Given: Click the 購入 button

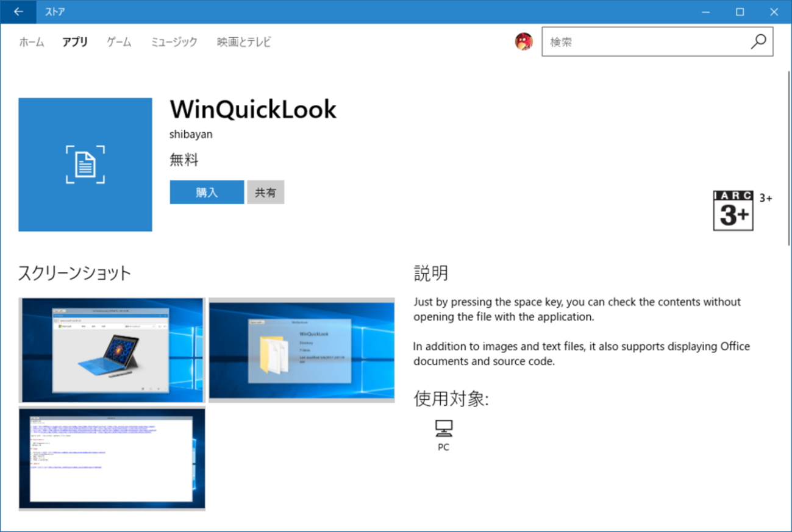Looking at the screenshot, I should coord(207,193).
